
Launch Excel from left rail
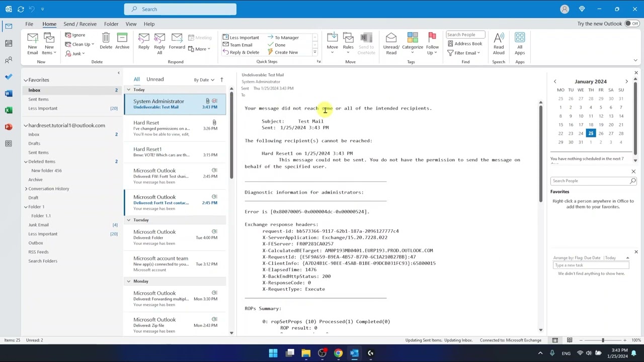[x=9, y=110]
